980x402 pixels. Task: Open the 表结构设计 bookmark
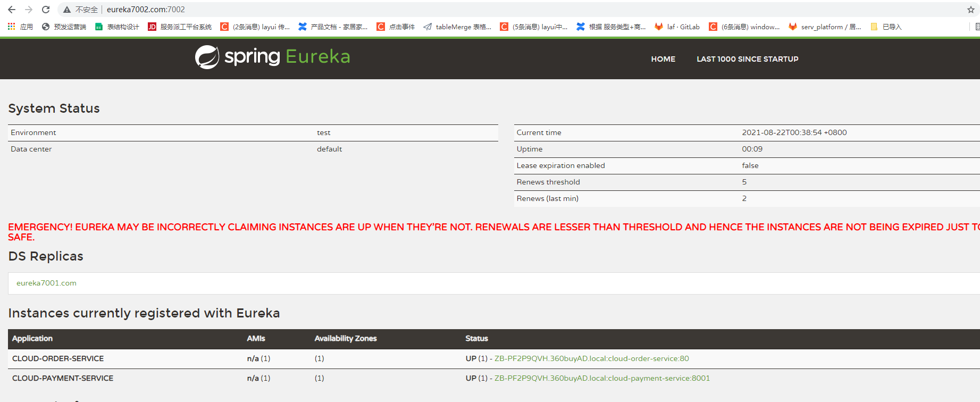(x=117, y=27)
